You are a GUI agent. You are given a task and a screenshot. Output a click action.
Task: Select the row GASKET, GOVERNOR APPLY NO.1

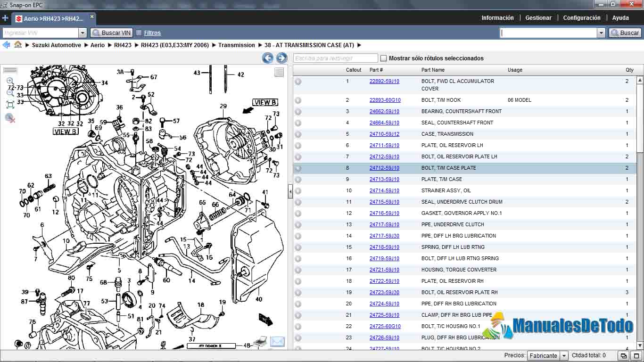465,214
